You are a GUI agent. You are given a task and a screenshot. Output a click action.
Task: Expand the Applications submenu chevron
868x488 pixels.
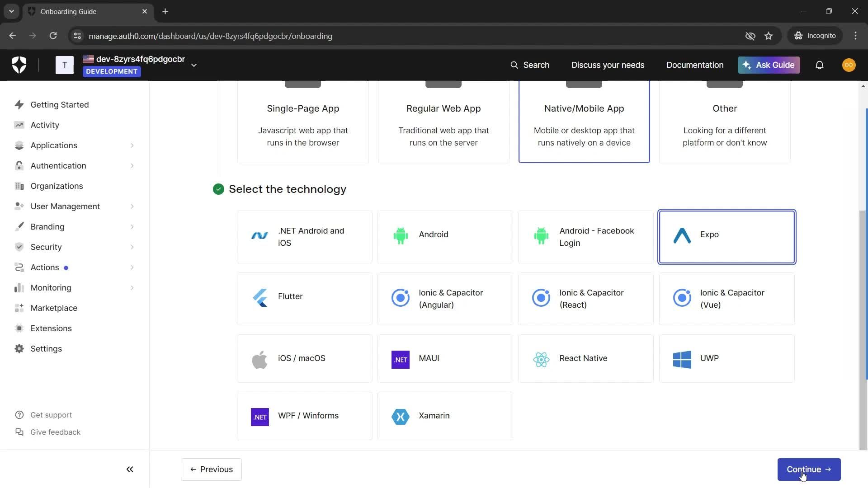(x=132, y=145)
